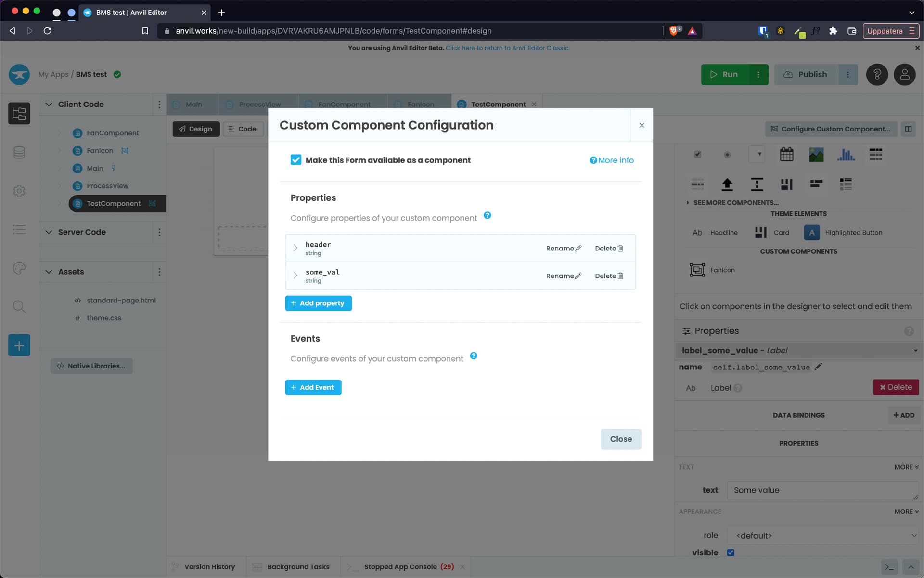The width and height of the screenshot is (924, 578).
Task: Add the RadioButton component from the toolbox
Action: [x=727, y=154]
